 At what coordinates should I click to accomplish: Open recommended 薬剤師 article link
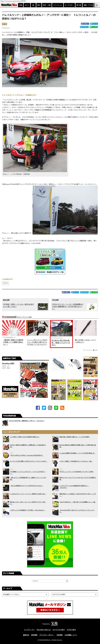click(13, 342)
